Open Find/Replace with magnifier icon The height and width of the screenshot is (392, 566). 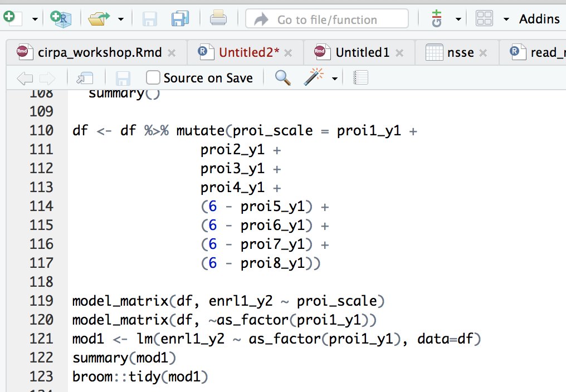click(282, 77)
